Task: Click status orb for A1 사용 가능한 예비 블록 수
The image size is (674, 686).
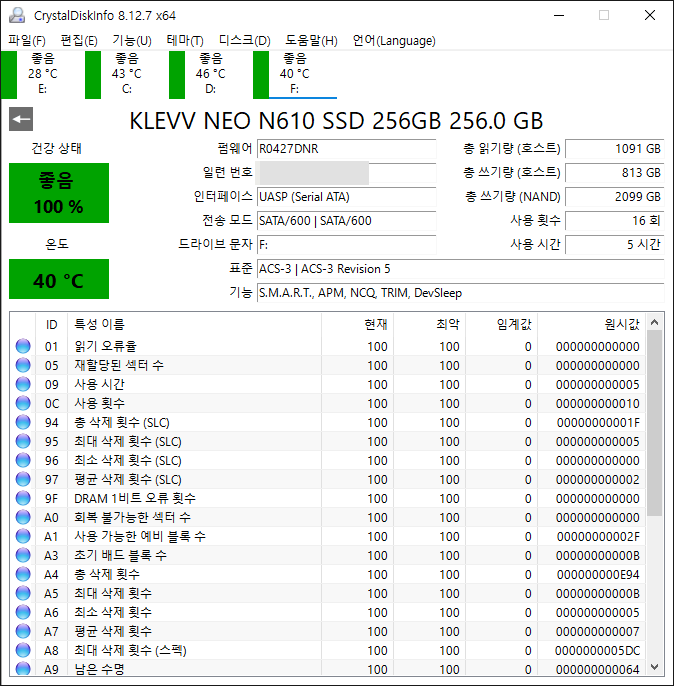Action: 23,536
